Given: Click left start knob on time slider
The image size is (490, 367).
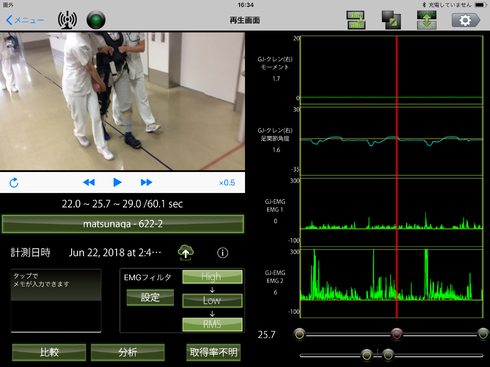Looking at the screenshot, I should (300, 334).
